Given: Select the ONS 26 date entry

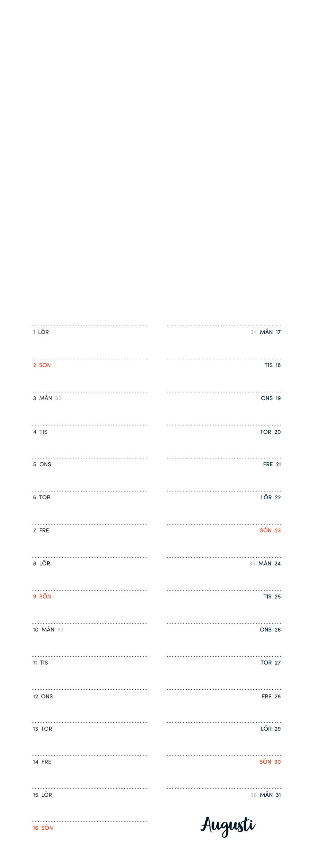Looking at the screenshot, I should (270, 630).
